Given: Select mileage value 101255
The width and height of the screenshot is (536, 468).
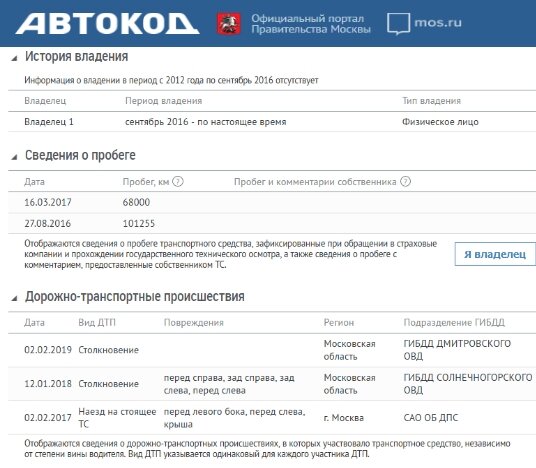Looking at the screenshot, I should click(x=138, y=224).
